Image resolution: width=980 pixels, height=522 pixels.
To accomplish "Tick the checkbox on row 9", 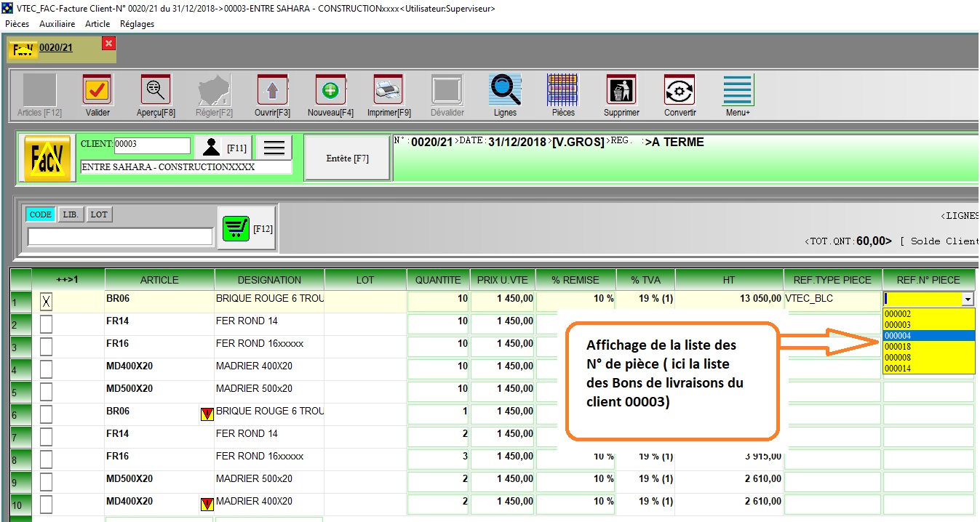I will point(46,482).
